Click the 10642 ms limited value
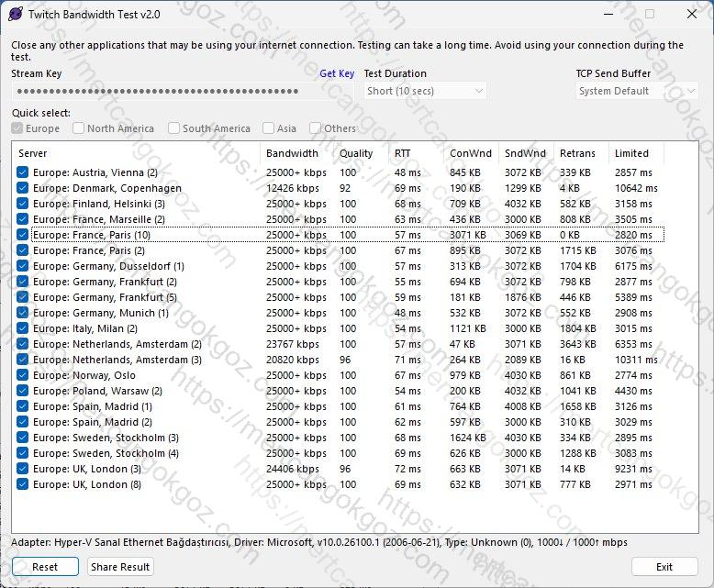The height and width of the screenshot is (588, 714). pos(636,188)
